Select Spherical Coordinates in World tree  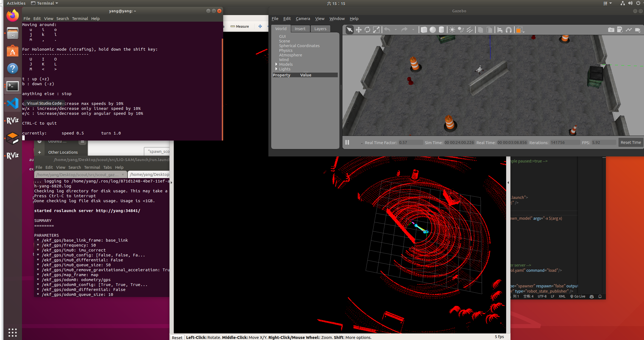(x=299, y=46)
